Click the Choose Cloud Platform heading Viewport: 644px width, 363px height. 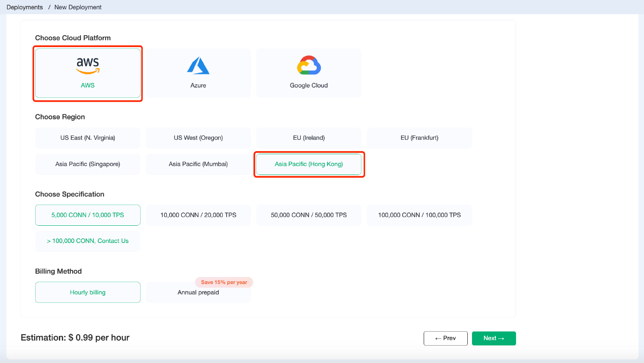pyautogui.click(x=73, y=38)
